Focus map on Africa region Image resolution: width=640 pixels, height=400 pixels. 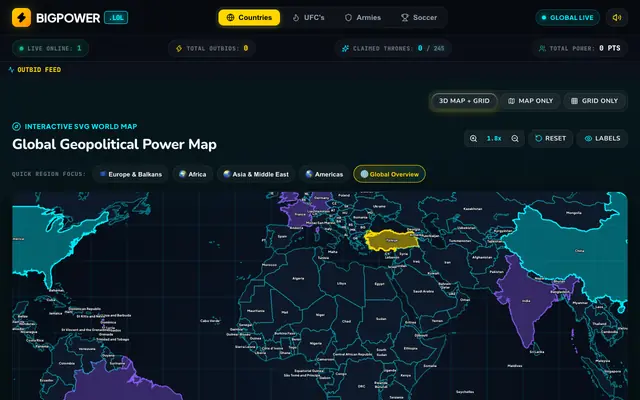pyautogui.click(x=192, y=174)
